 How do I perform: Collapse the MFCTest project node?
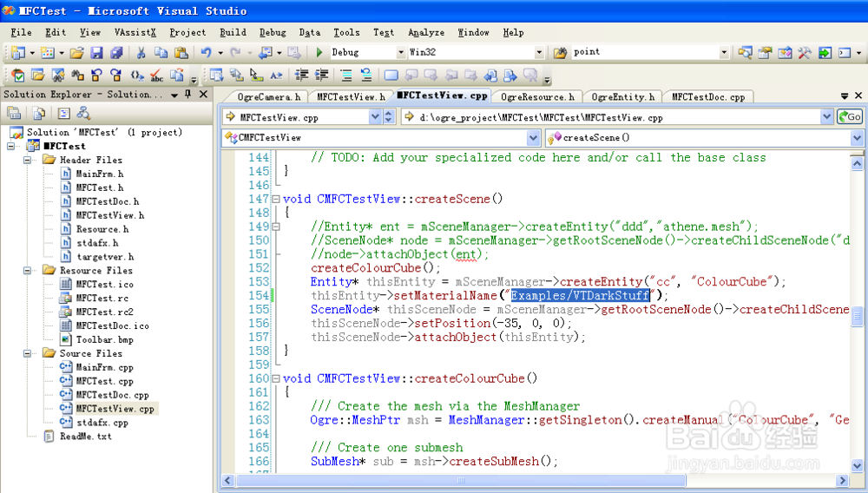pyautogui.click(x=10, y=146)
